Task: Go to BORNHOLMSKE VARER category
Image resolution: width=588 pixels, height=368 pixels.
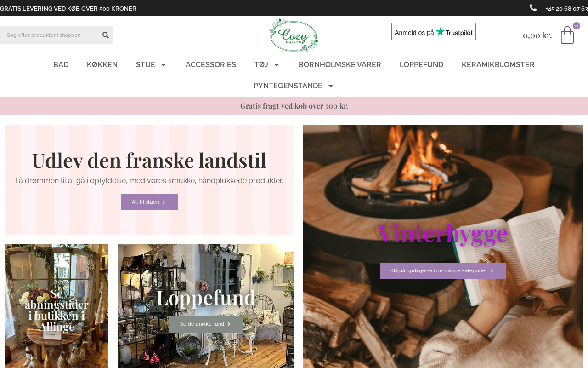Action: click(x=340, y=65)
